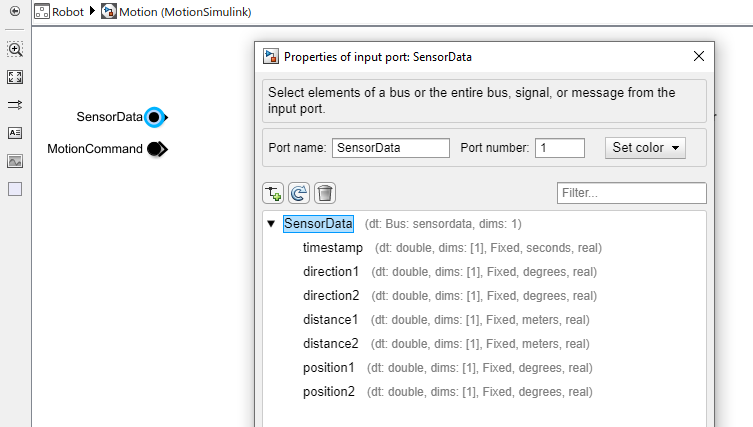Click the add bus element icon
The image size is (753, 427).
(x=272, y=193)
